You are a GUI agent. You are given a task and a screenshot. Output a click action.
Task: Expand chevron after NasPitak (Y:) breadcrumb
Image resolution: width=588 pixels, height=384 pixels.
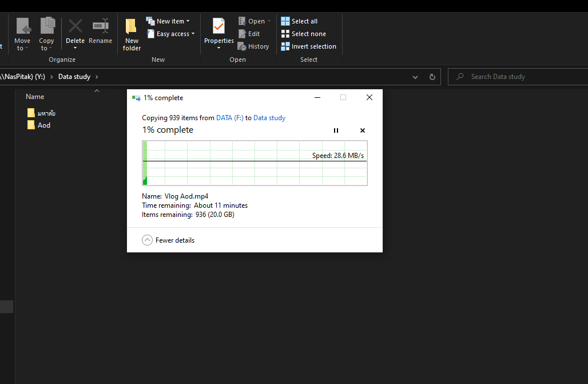coord(51,77)
